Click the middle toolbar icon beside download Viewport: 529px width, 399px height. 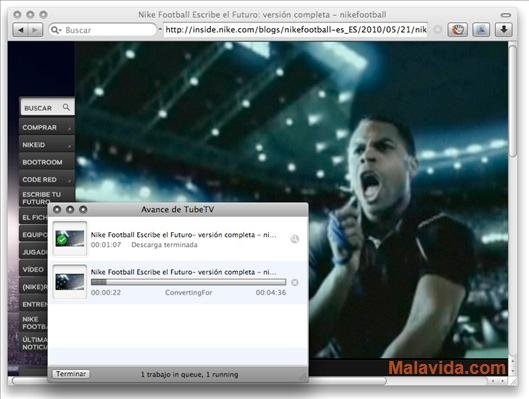point(481,30)
